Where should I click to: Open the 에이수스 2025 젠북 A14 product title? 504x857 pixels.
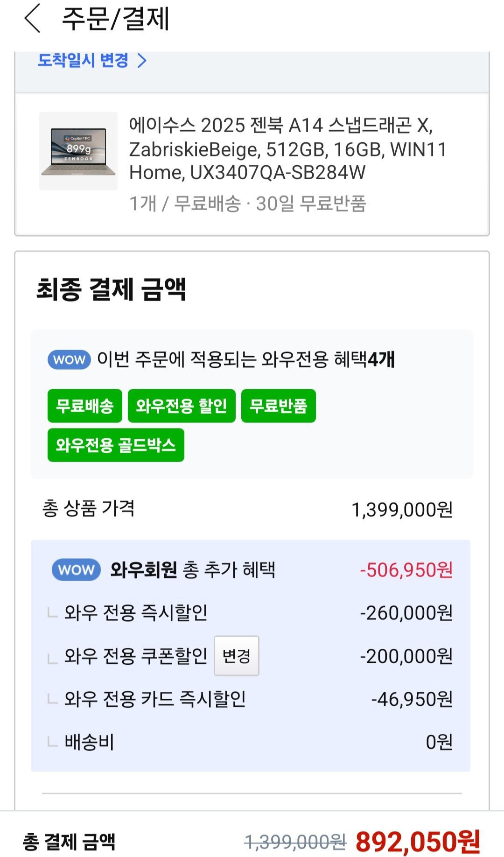pos(287,149)
